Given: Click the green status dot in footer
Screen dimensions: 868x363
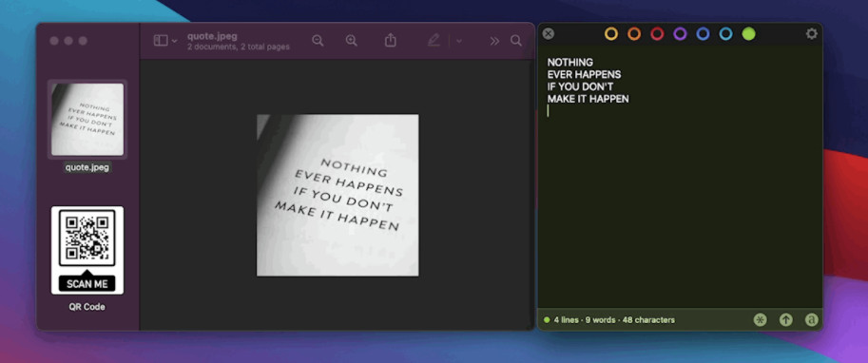Looking at the screenshot, I should pos(547,320).
